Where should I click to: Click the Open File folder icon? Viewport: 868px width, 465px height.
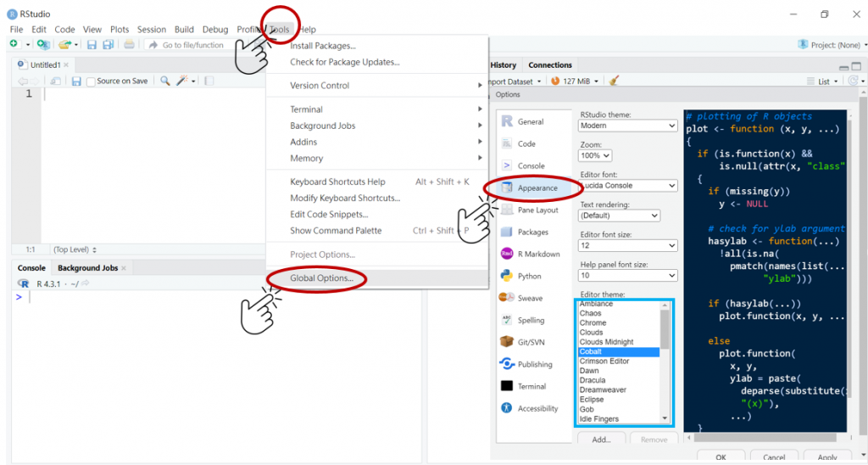(x=65, y=44)
